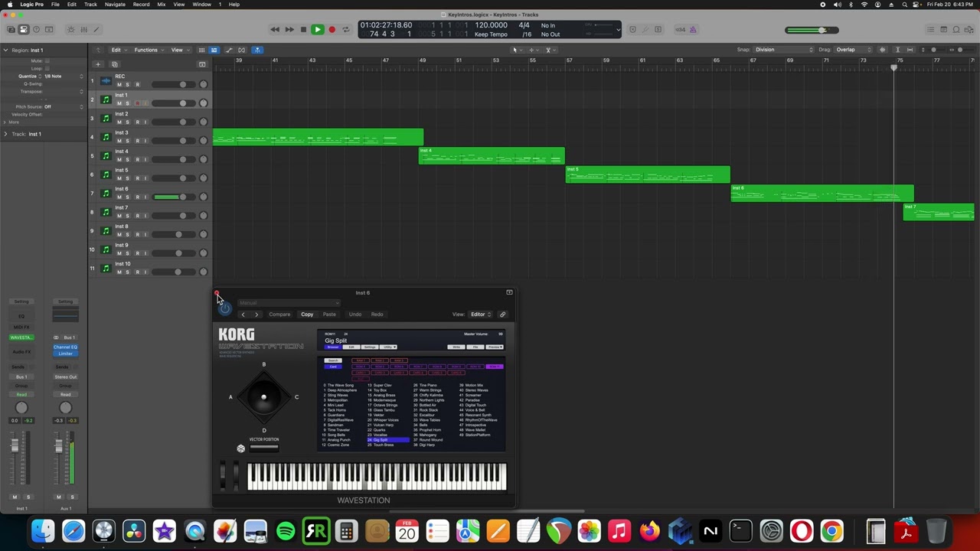Click Wavestation randomize dice icon

pos(241,448)
